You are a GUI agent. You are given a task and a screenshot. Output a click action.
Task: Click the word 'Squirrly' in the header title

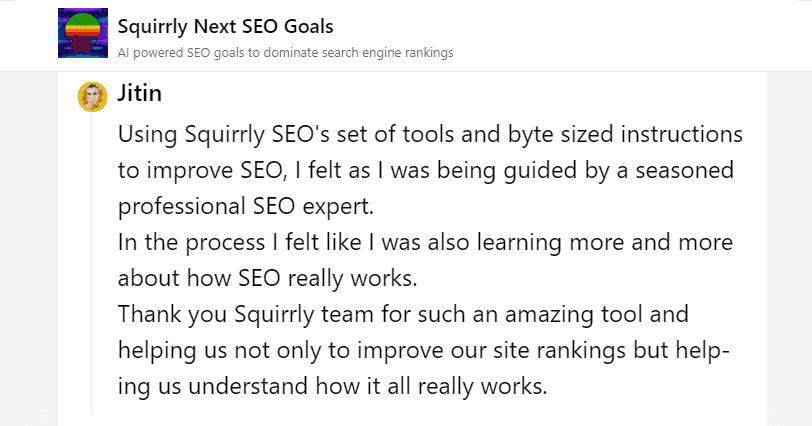(x=153, y=27)
